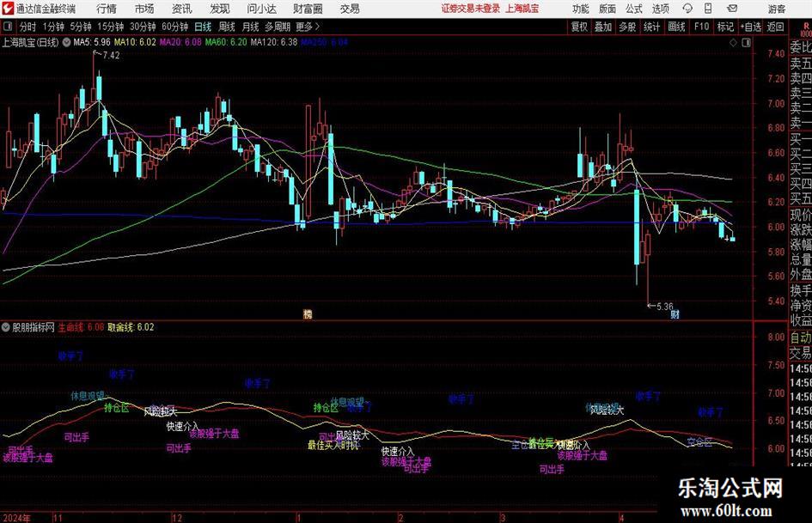Click the 游客 guest account label
812x523 pixels.
click(777, 9)
